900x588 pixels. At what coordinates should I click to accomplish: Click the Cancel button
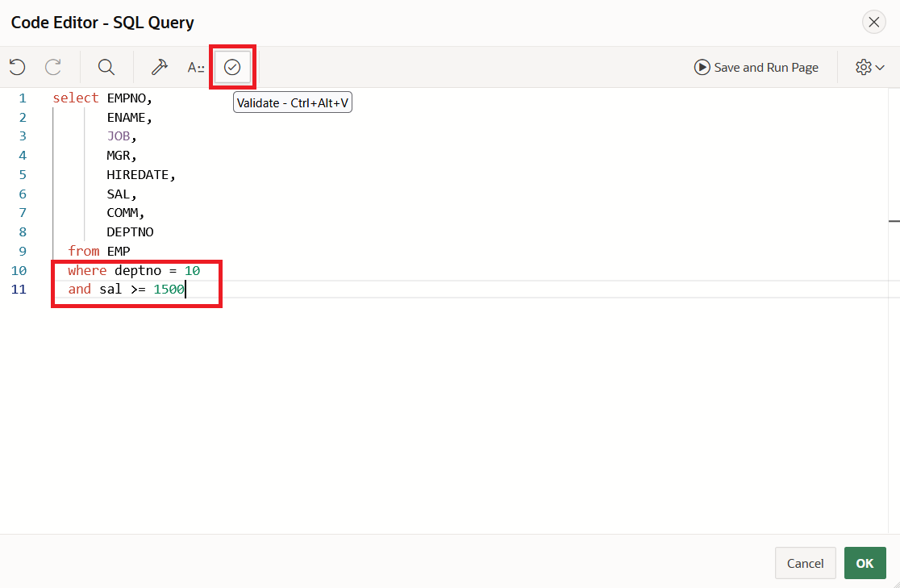coord(805,563)
